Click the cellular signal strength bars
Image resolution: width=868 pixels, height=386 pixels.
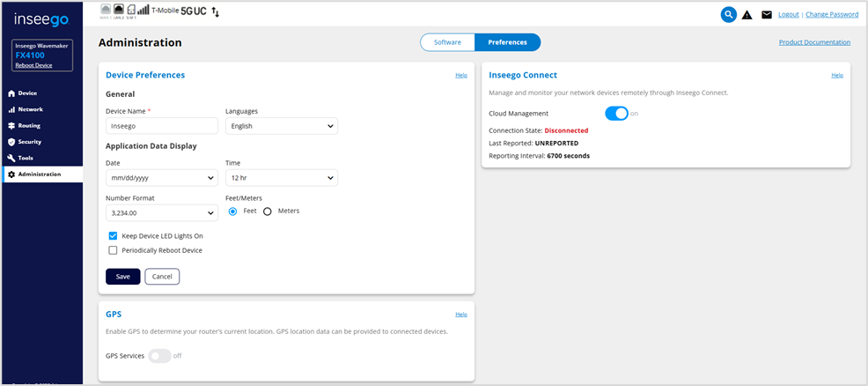point(143,11)
